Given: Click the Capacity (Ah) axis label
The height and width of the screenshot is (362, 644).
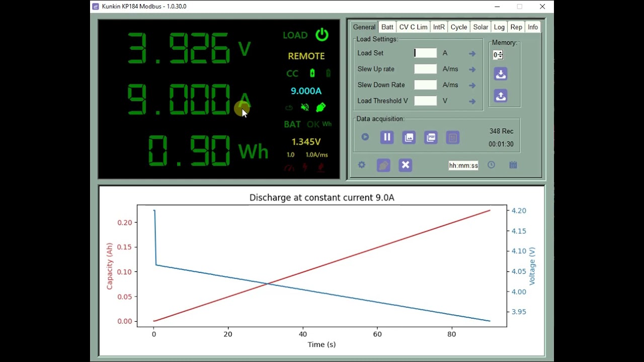Looking at the screenshot, I should 109,266.
